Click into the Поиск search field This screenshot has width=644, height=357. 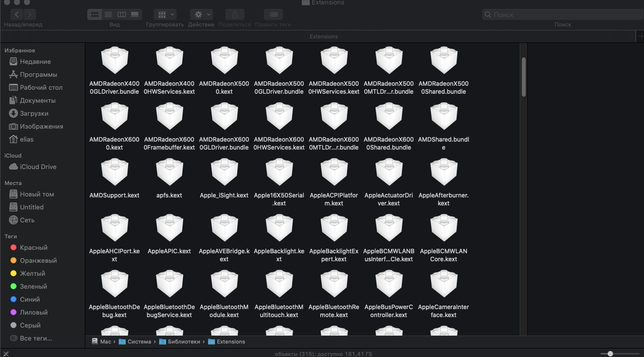[563, 14]
